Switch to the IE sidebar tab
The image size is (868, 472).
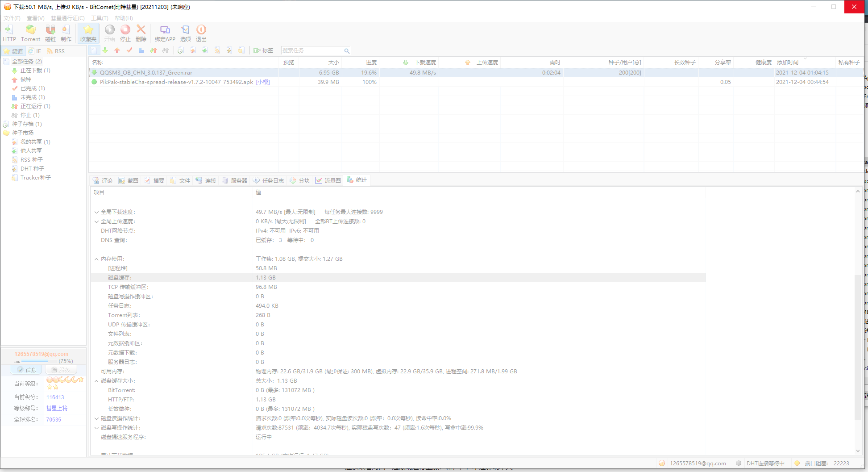35,51
